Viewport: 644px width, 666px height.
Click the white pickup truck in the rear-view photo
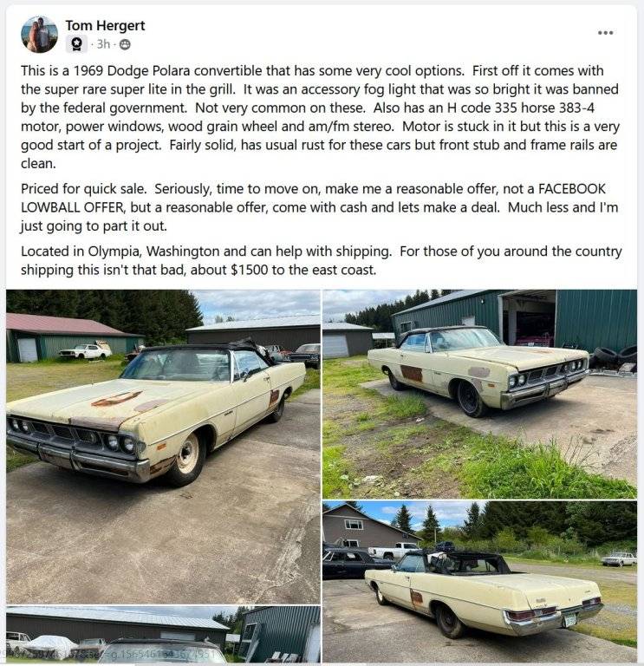click(x=394, y=550)
